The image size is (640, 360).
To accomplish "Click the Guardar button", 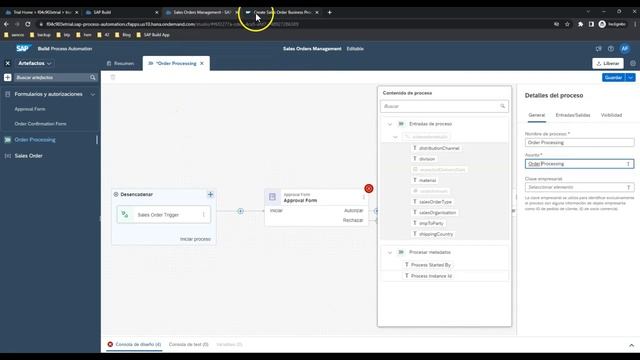I will [x=614, y=78].
